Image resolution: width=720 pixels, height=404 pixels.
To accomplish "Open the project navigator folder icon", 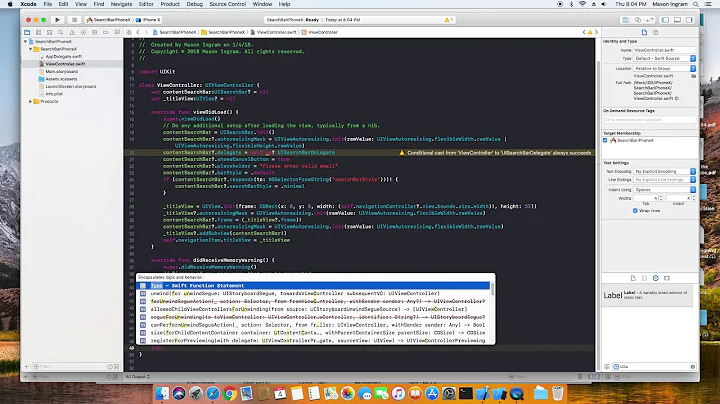I will 27,32.
